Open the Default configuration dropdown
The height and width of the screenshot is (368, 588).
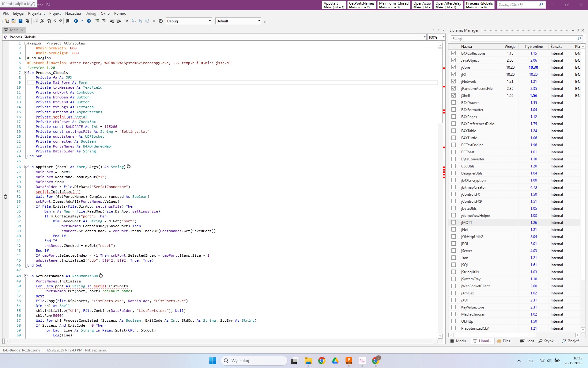point(259,21)
